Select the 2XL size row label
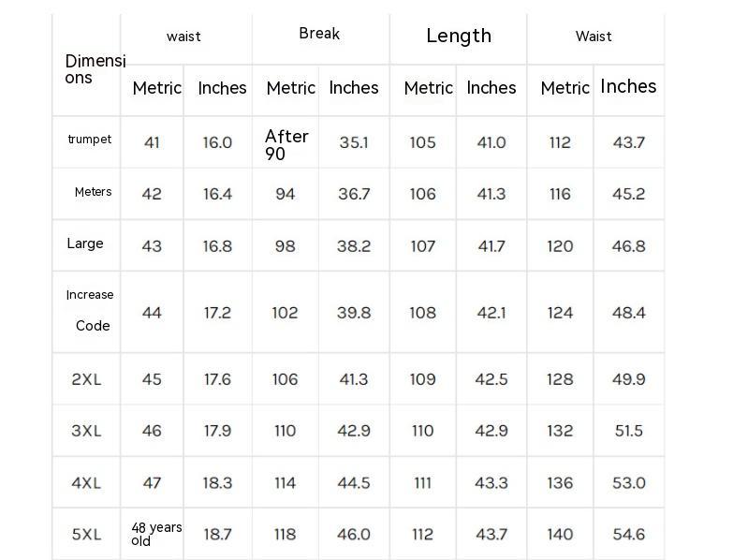 tap(86, 379)
